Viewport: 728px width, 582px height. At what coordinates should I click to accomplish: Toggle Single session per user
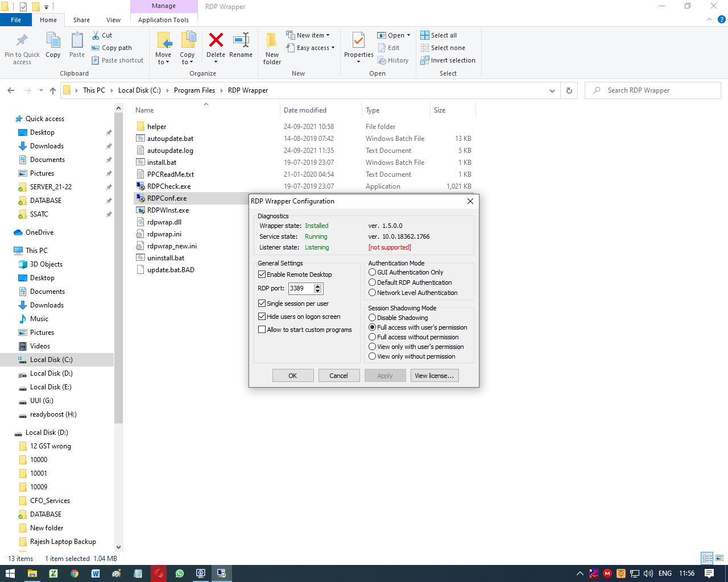pyautogui.click(x=262, y=304)
